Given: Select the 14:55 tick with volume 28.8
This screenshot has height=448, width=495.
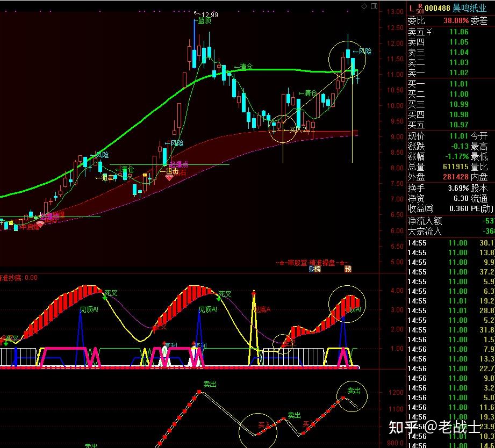Looking at the screenshot, I should (x=451, y=310).
